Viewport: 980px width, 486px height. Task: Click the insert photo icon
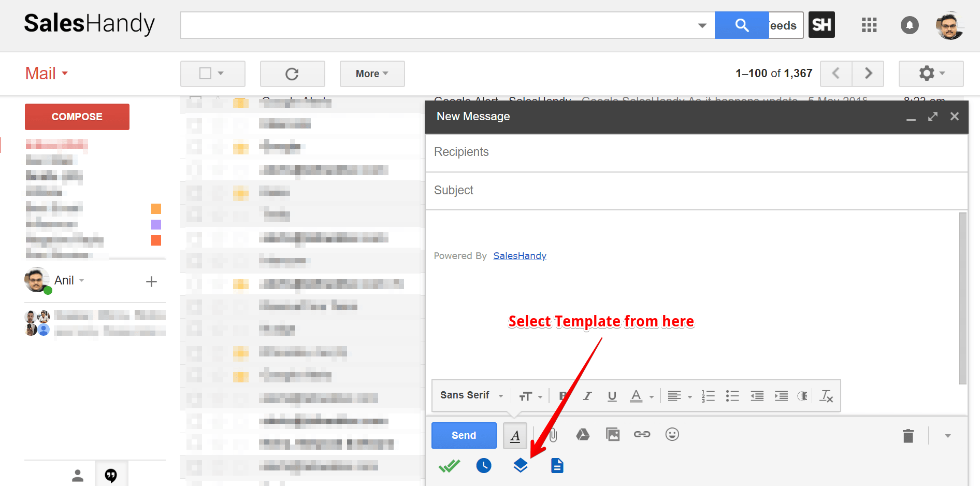(x=613, y=435)
